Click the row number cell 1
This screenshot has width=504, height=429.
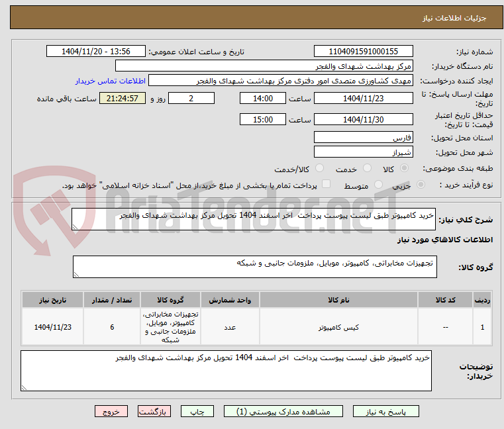(x=482, y=327)
